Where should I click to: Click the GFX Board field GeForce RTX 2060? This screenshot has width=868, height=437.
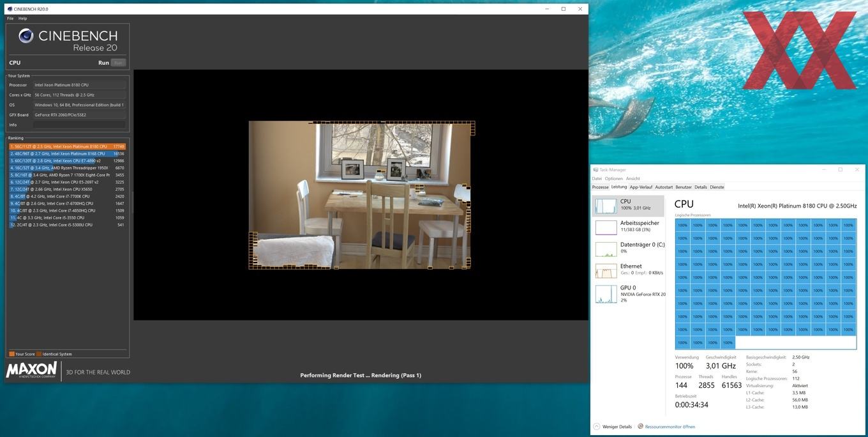[79, 115]
